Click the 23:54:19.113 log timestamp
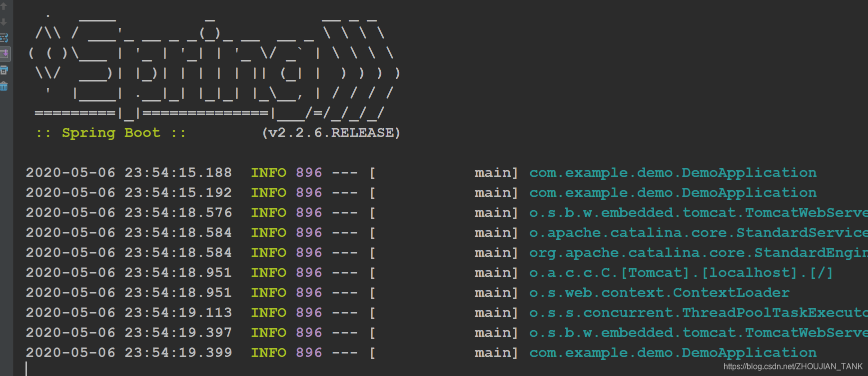This screenshot has height=376, width=868. pyautogui.click(x=178, y=313)
